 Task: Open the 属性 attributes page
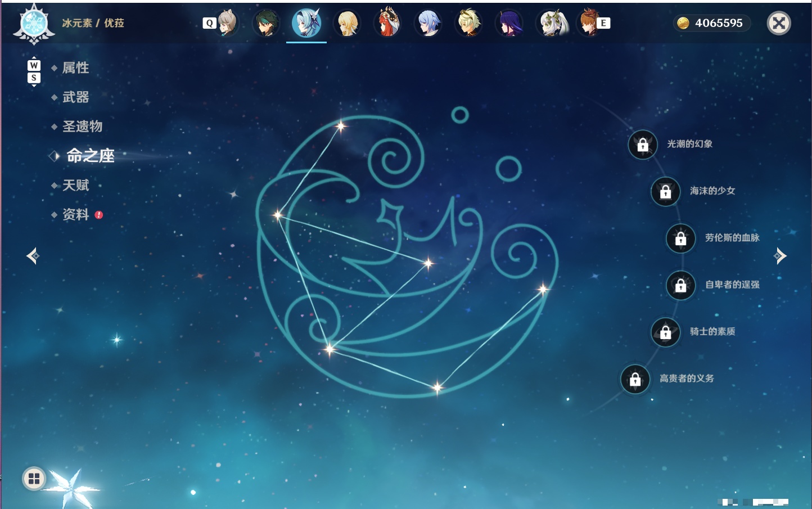(x=75, y=68)
